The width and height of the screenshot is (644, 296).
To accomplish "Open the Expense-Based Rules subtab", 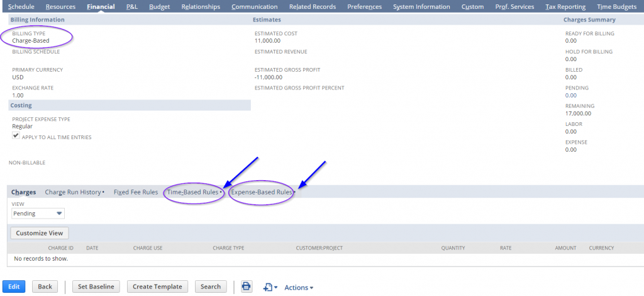I will (261, 192).
